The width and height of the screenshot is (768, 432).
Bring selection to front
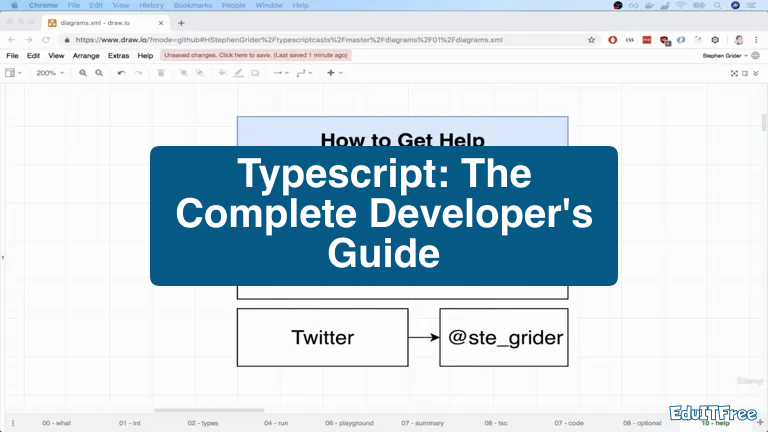[x=183, y=73]
